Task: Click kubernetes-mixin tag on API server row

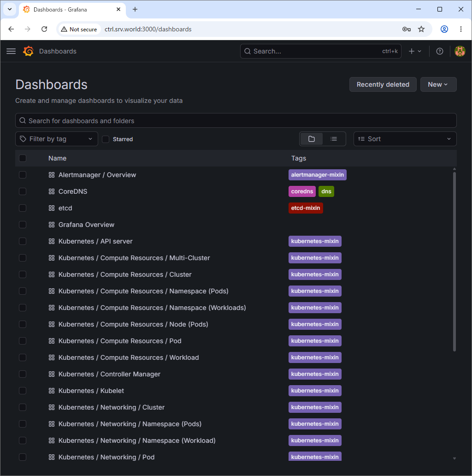Action: (315, 241)
